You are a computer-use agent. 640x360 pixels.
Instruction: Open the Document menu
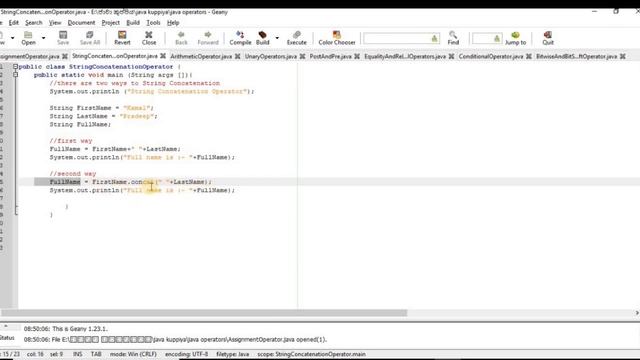[81, 22]
